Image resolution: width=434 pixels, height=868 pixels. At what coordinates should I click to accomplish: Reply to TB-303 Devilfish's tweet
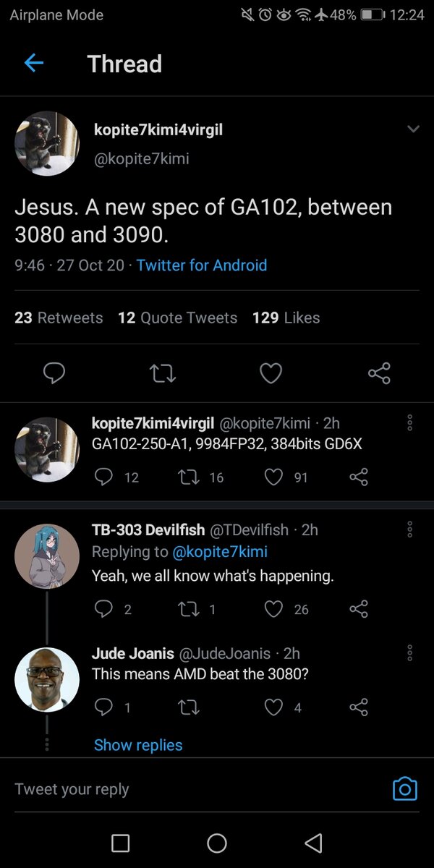pyautogui.click(x=104, y=610)
